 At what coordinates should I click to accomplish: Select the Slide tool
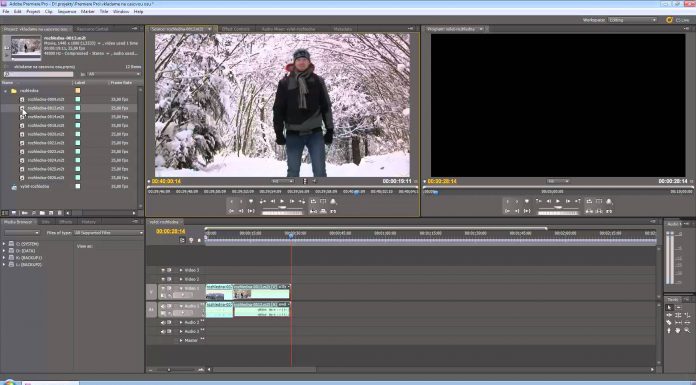(687, 323)
